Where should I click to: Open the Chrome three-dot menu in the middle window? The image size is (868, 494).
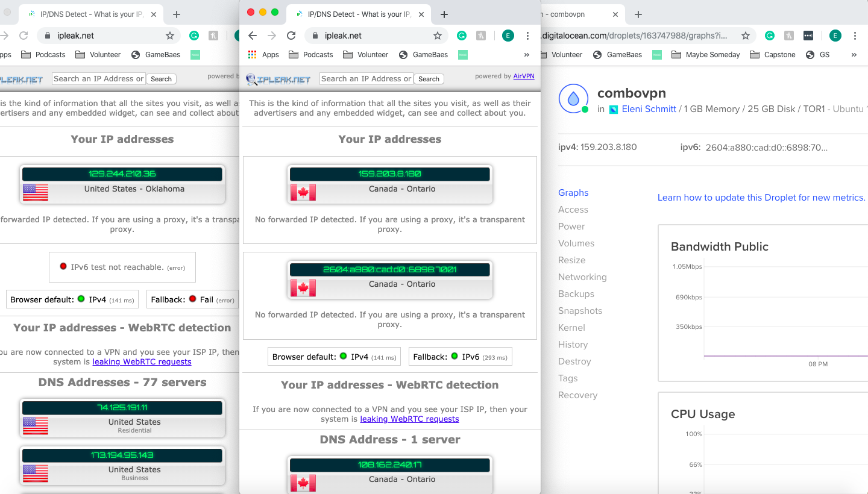[527, 36]
